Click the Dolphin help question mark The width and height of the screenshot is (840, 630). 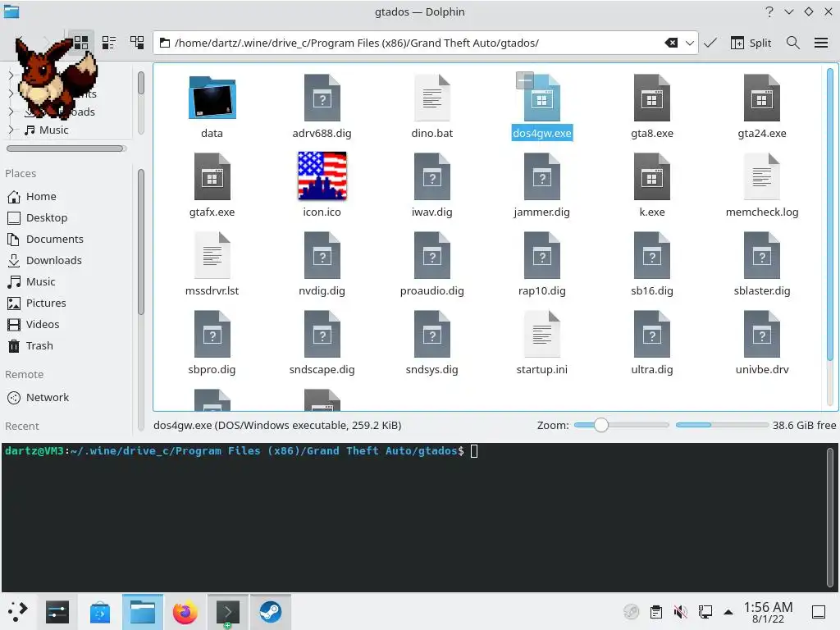click(x=769, y=11)
